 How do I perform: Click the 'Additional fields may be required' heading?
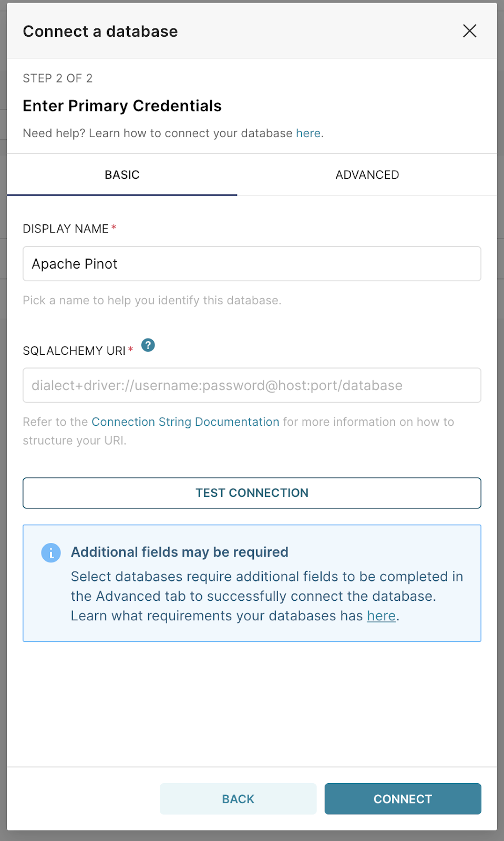tap(180, 552)
